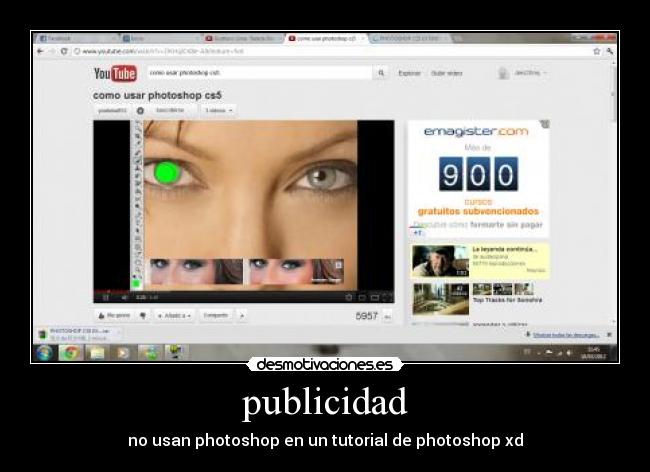The image size is (650, 472).
Task: Switch to the Facebook tab
Action: 76,39
